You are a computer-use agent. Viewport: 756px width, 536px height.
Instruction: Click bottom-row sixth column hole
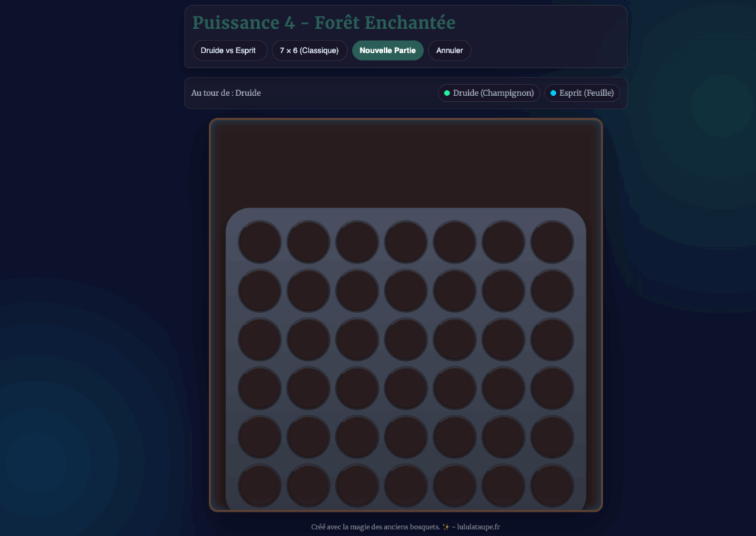coord(504,485)
